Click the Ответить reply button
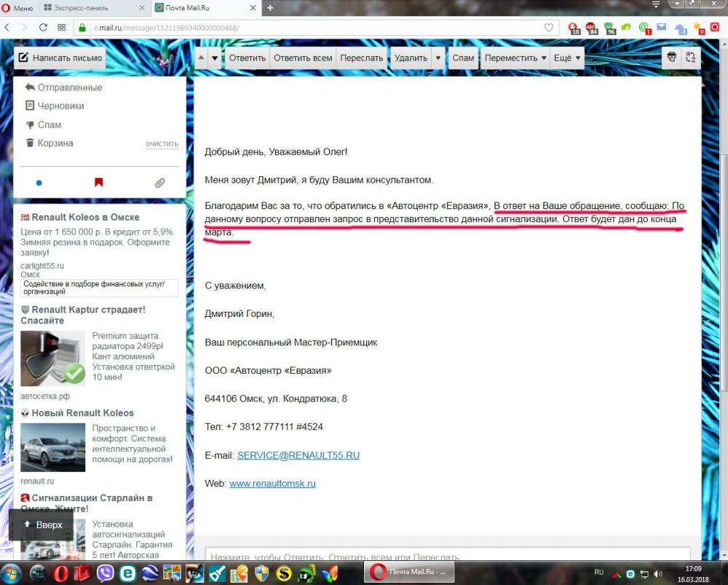 coord(248,58)
